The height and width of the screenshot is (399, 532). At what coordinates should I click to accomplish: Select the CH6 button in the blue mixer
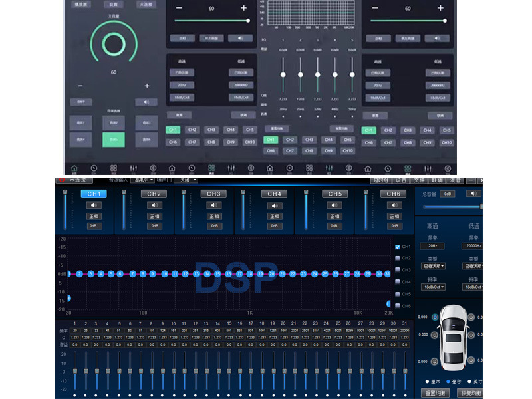click(x=394, y=194)
